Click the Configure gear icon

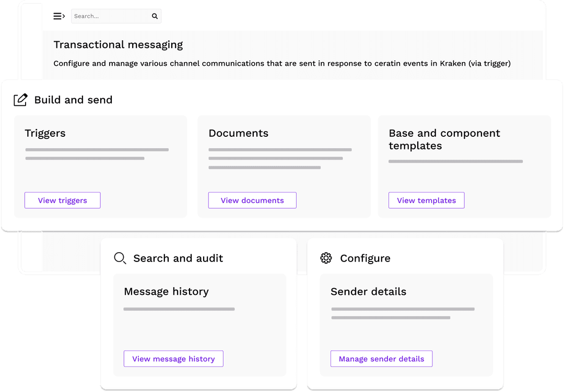click(326, 258)
